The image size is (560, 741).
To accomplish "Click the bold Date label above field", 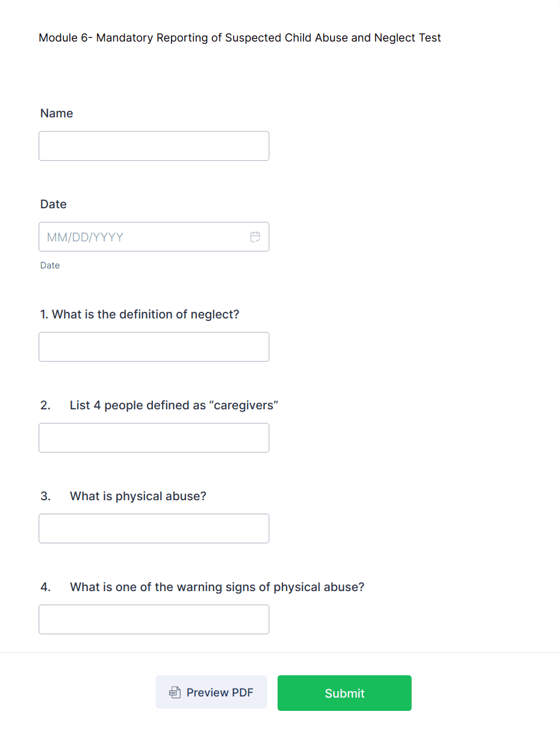I will pos(53,204).
